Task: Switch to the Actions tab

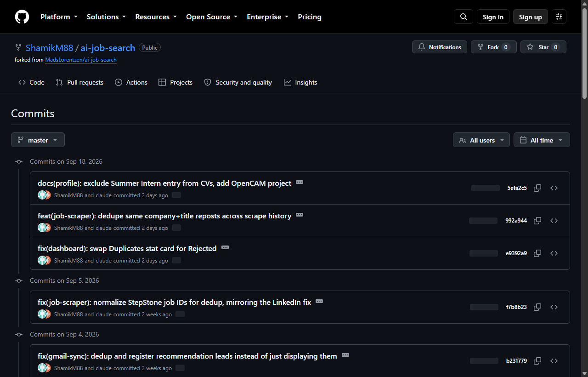Action: 131,82
